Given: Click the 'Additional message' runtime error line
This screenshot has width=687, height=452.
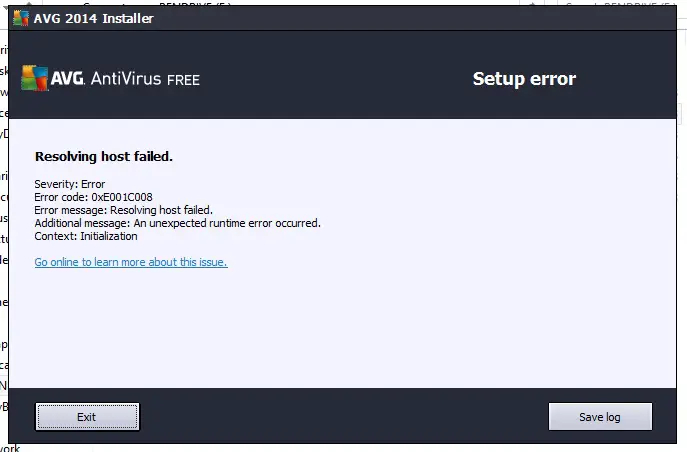Looking at the screenshot, I should (177, 223).
